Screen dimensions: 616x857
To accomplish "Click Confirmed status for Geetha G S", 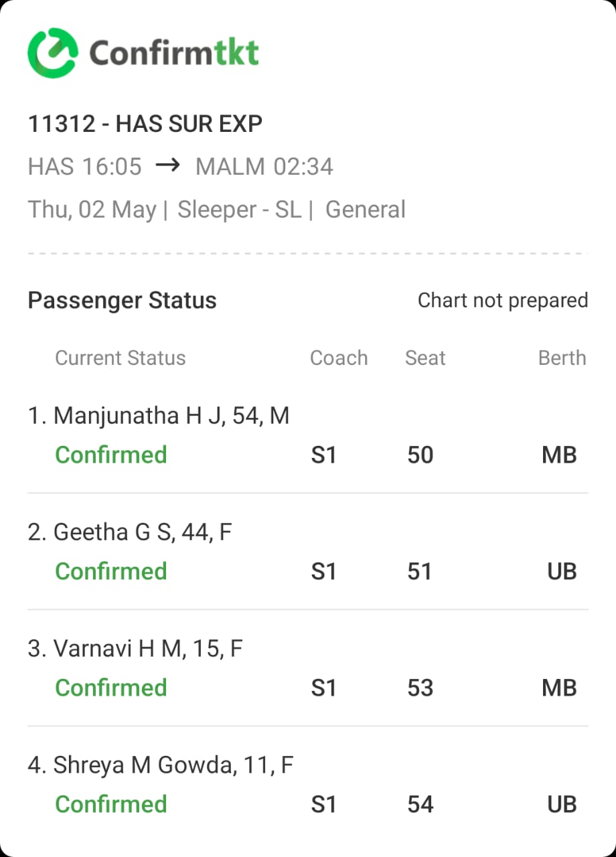I will click(x=111, y=571).
